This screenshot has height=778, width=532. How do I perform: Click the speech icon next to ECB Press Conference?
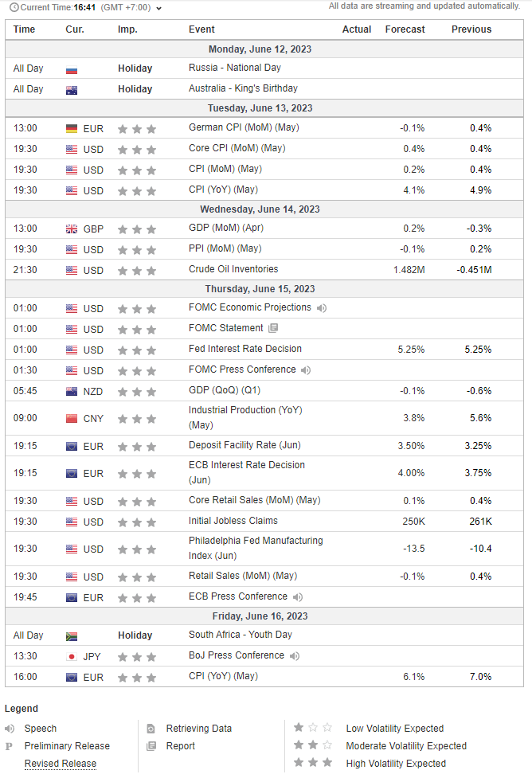297,597
